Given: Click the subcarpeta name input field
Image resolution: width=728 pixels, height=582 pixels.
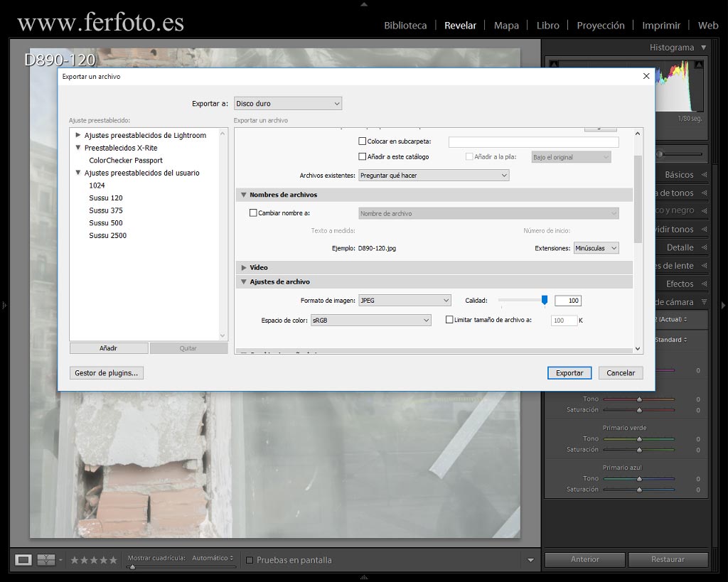Looking at the screenshot, I should coord(533,141).
